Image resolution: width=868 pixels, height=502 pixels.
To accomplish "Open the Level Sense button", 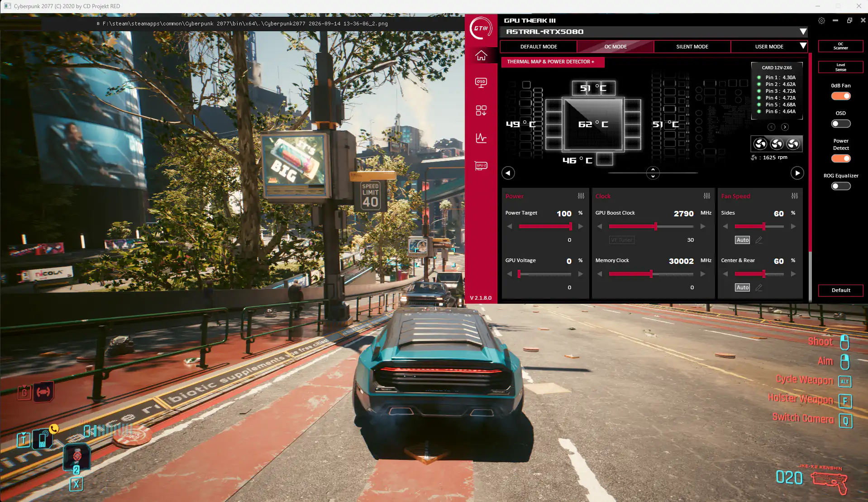I will [x=841, y=67].
